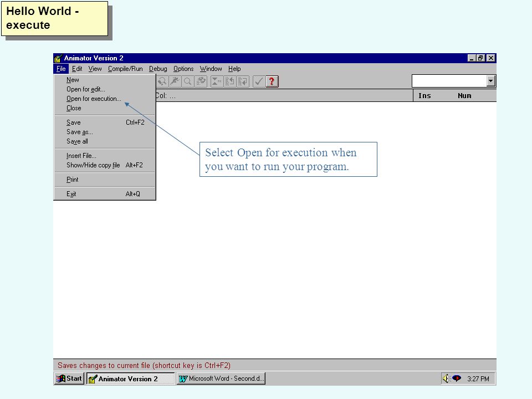Open the toolbar combo box dropdown arrow
Screen dimensions: 532x399
(490, 81)
